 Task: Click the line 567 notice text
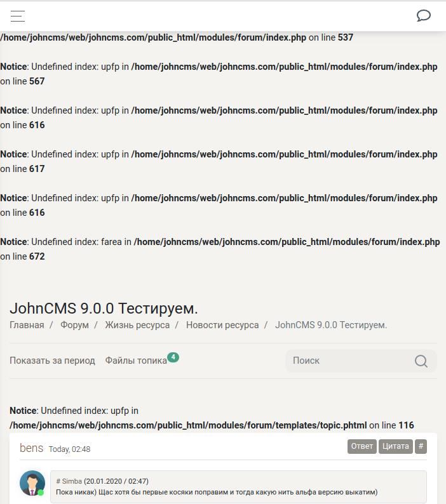click(219, 74)
